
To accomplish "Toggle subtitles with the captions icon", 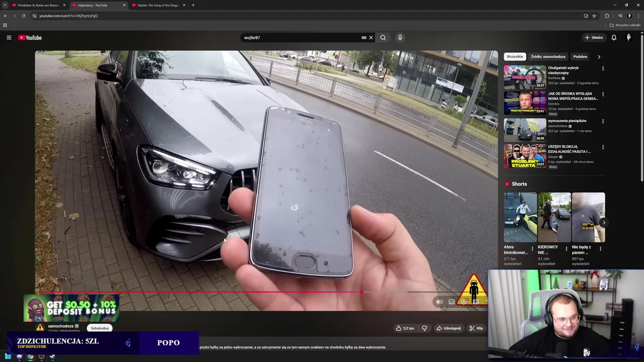I will [x=451, y=302].
